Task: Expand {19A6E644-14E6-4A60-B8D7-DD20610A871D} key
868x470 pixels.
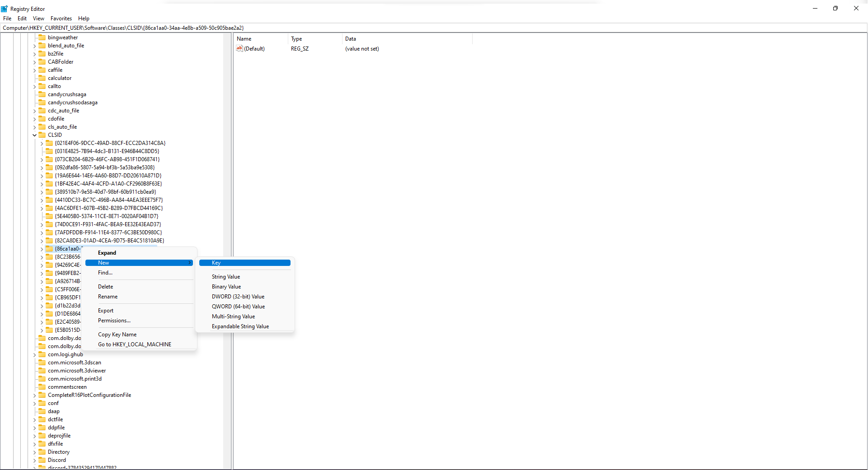Action: coord(42,176)
